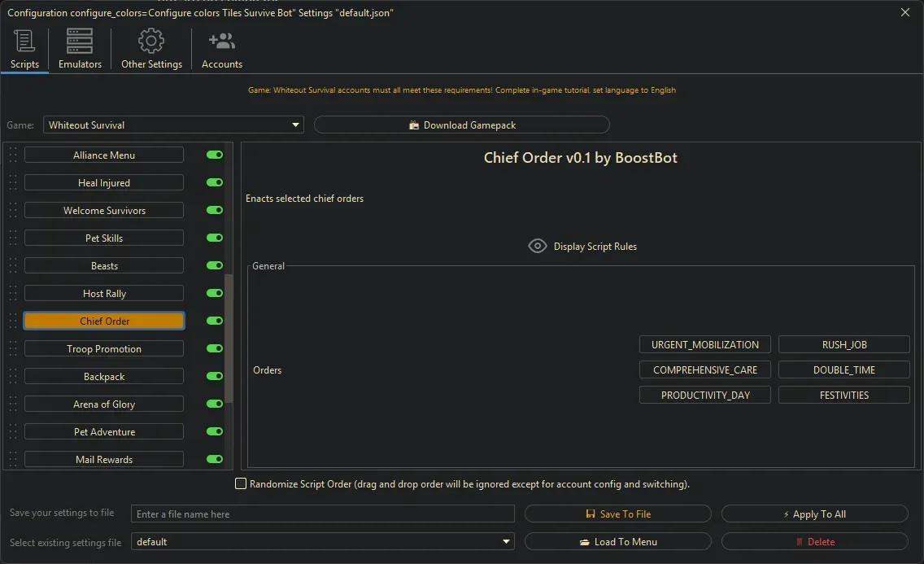
Task: Click drag handle beside Pet Skills
Action: point(12,238)
